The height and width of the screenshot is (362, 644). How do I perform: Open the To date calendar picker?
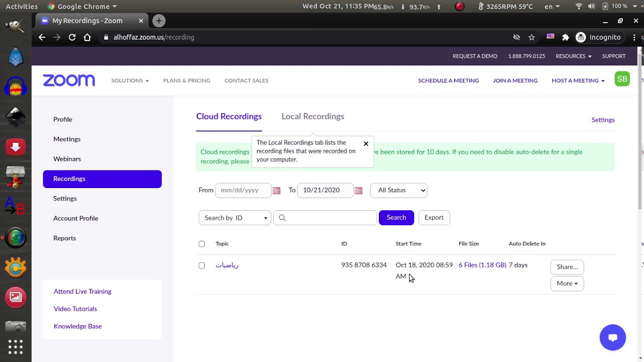(358, 191)
